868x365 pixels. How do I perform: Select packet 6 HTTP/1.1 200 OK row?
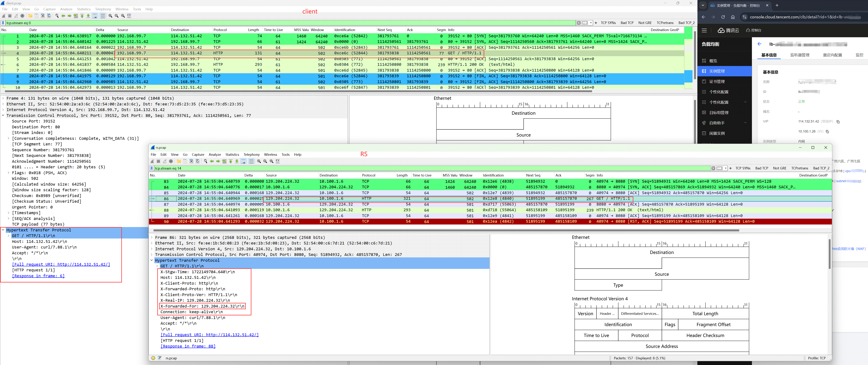(x=342, y=64)
